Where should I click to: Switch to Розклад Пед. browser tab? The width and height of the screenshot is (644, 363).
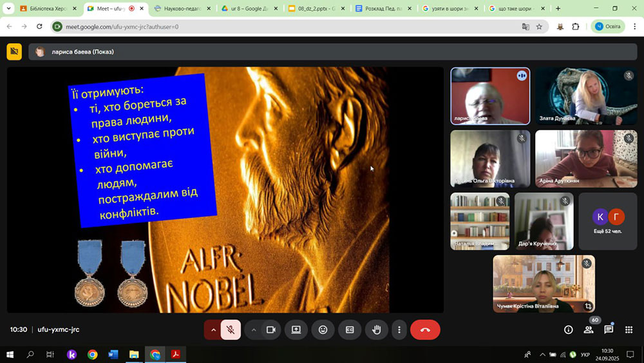pyautogui.click(x=383, y=8)
